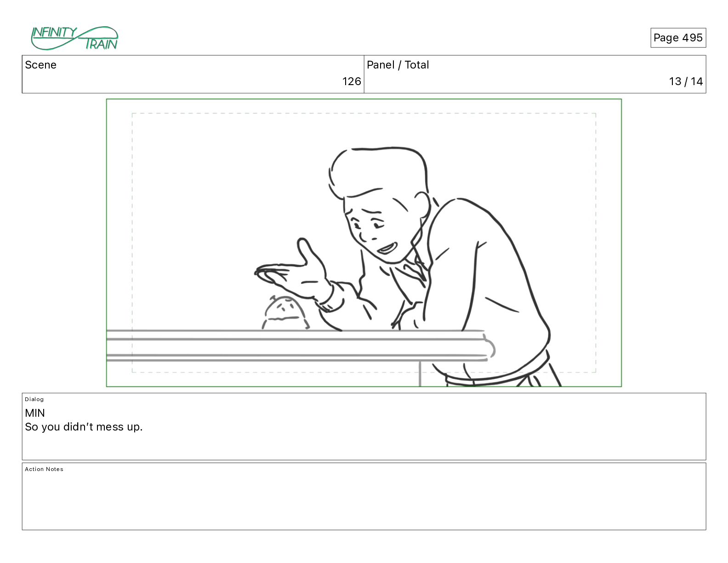Select the line 'So you didn't mess up.'
The image size is (728, 563).
coord(84,427)
